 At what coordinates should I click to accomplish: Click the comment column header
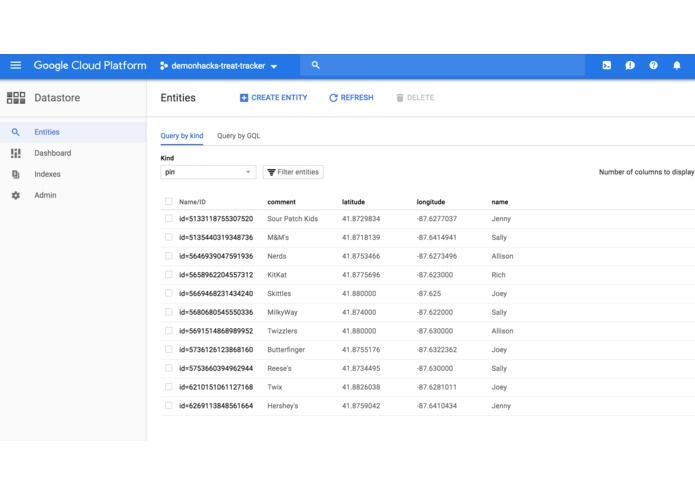pos(281,202)
